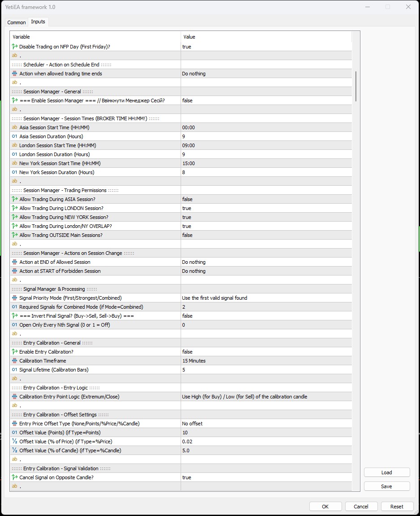Screen dimensions: 420x516
Task: Click the boolean icon beside Invert Final Signal
Action: (14, 316)
